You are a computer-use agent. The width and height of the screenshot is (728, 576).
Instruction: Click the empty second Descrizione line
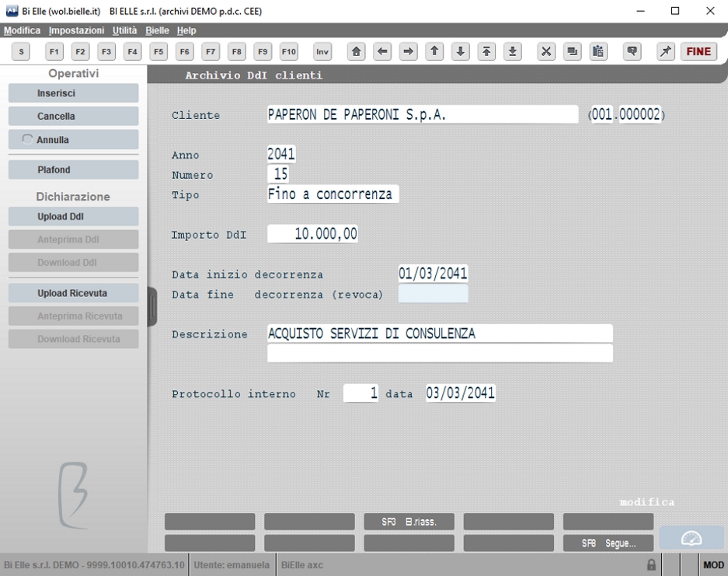point(440,353)
